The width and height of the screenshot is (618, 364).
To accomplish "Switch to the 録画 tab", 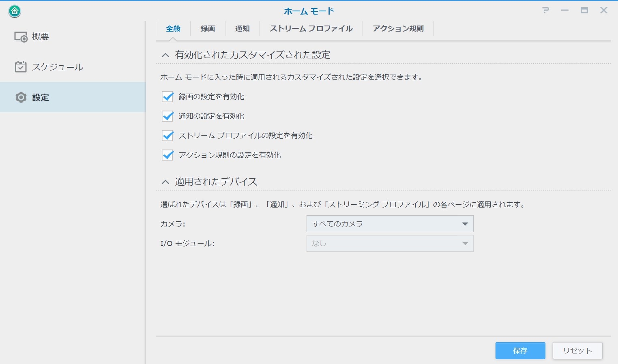I will click(x=208, y=29).
